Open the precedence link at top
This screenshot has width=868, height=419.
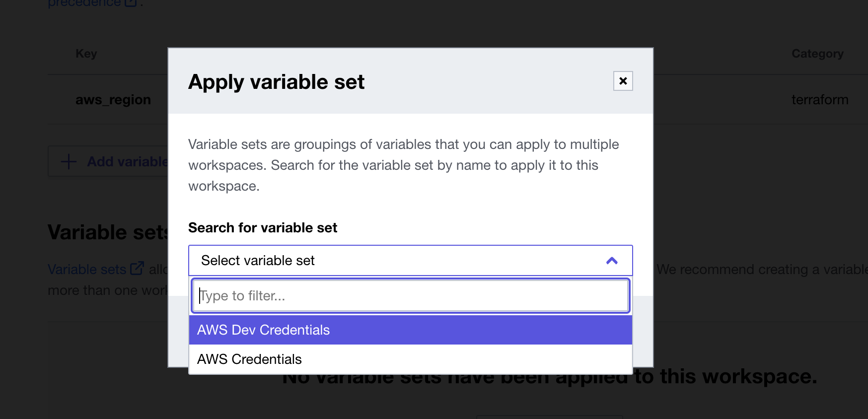point(84,3)
